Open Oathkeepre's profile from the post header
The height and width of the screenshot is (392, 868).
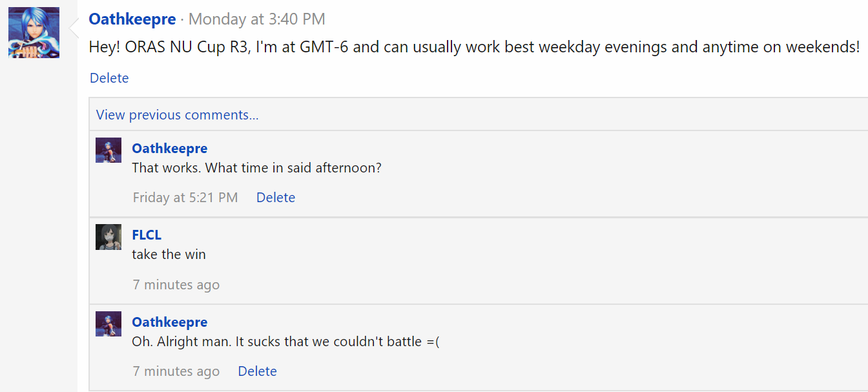(x=132, y=19)
